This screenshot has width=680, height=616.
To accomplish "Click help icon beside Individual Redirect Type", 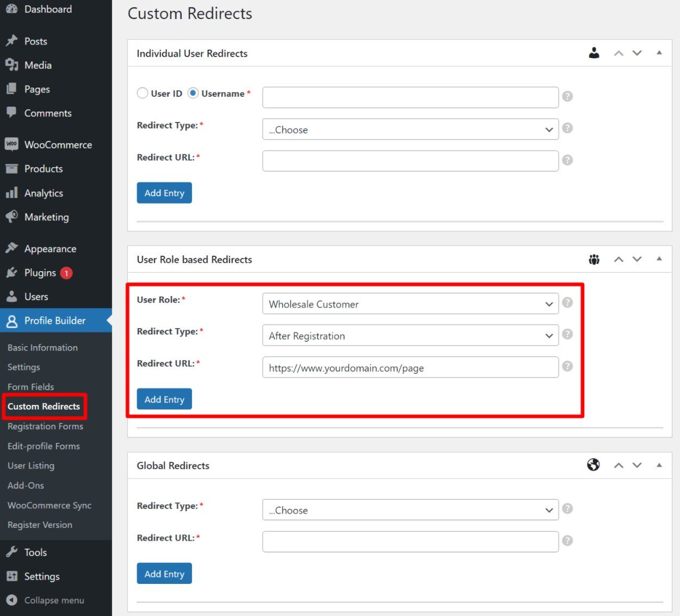I will click(567, 128).
